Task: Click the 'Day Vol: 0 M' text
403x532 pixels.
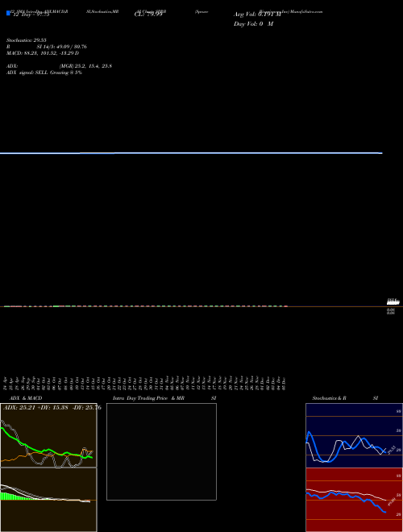Action: point(253,23)
